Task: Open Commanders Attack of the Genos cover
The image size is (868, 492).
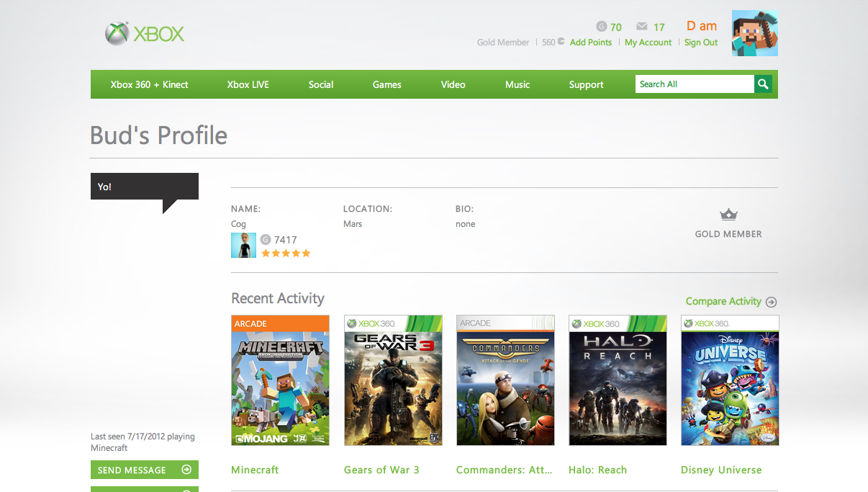Action: pyautogui.click(x=505, y=380)
